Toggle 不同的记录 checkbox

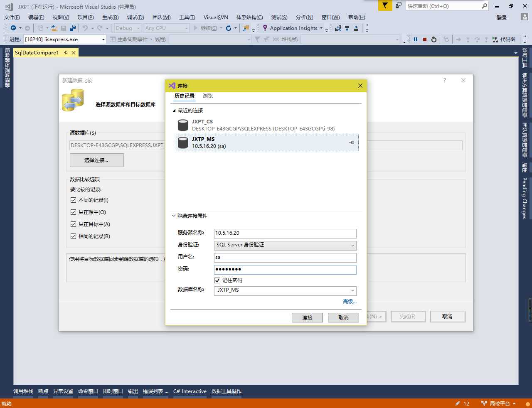pos(74,200)
